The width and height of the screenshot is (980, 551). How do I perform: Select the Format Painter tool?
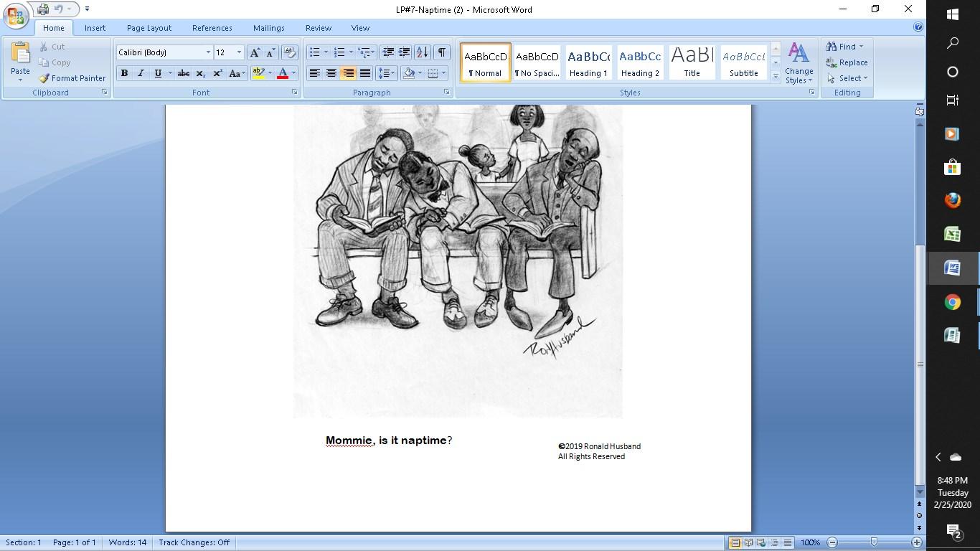pyautogui.click(x=72, y=78)
